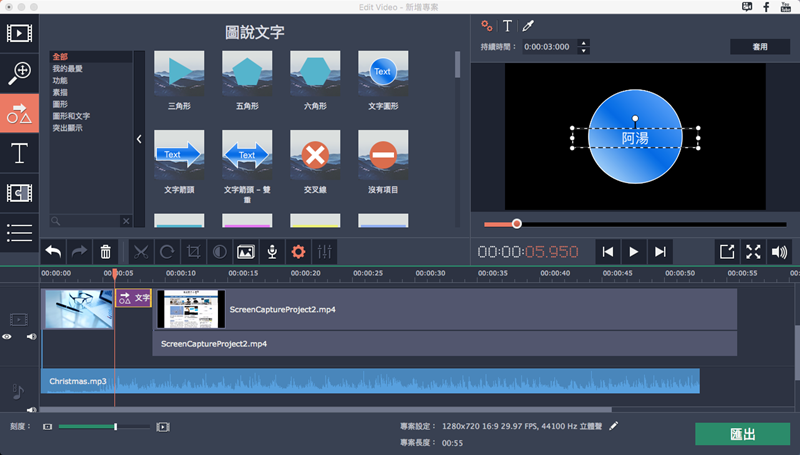800x455 pixels.
Task: Toggle the preview volume speaker
Action: click(779, 252)
